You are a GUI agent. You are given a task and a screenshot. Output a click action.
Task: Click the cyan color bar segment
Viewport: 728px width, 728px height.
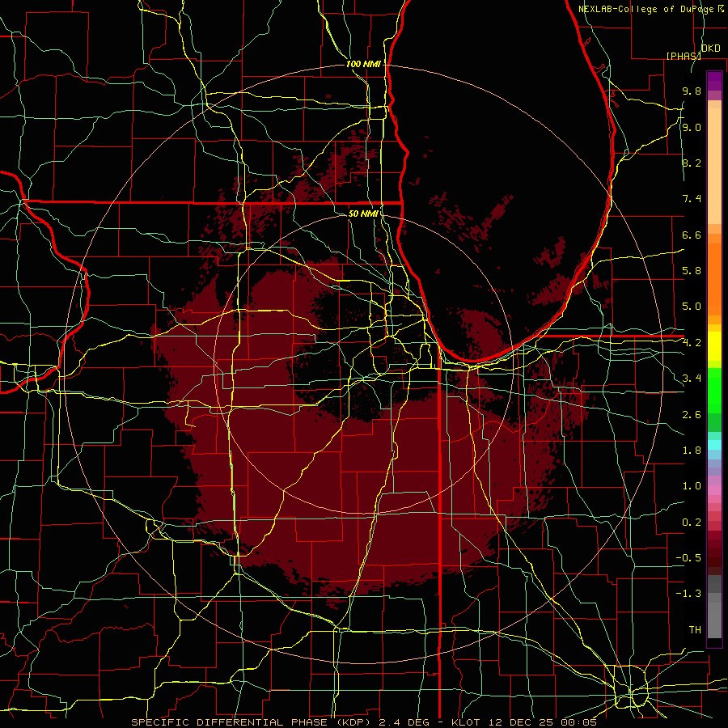(714, 445)
